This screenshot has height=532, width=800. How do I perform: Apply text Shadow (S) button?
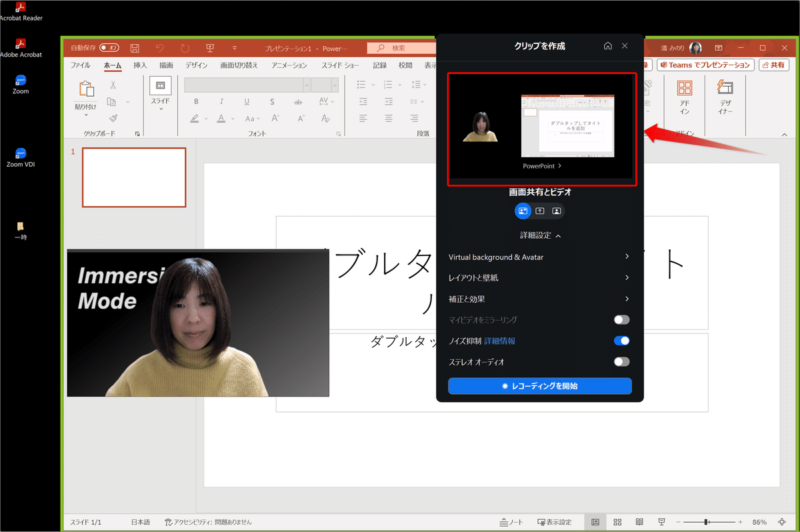point(272,101)
